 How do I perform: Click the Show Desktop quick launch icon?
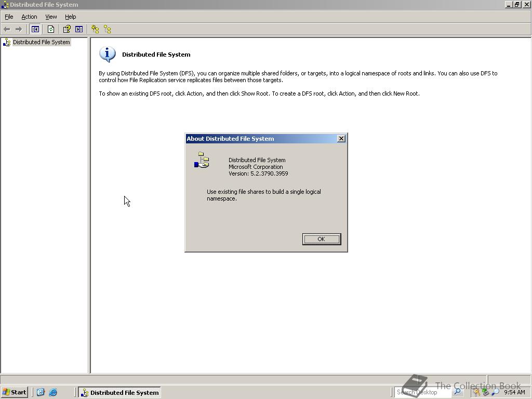(x=41, y=392)
